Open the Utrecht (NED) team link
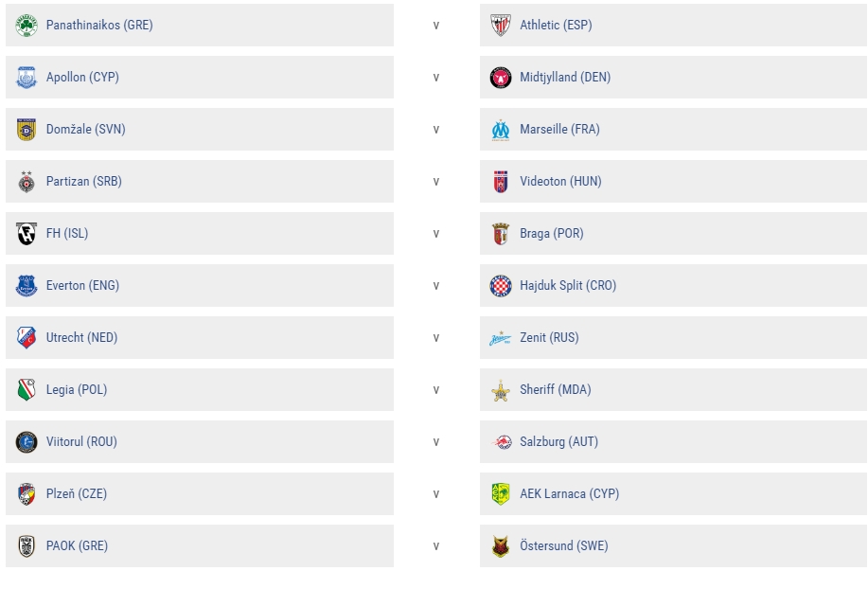This screenshot has width=868, height=589. [x=81, y=338]
